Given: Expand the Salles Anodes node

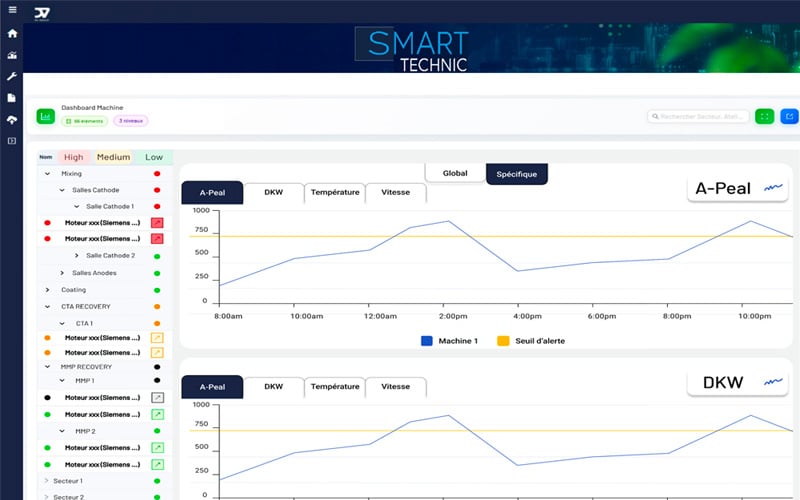Looking at the screenshot, I should pos(61,273).
